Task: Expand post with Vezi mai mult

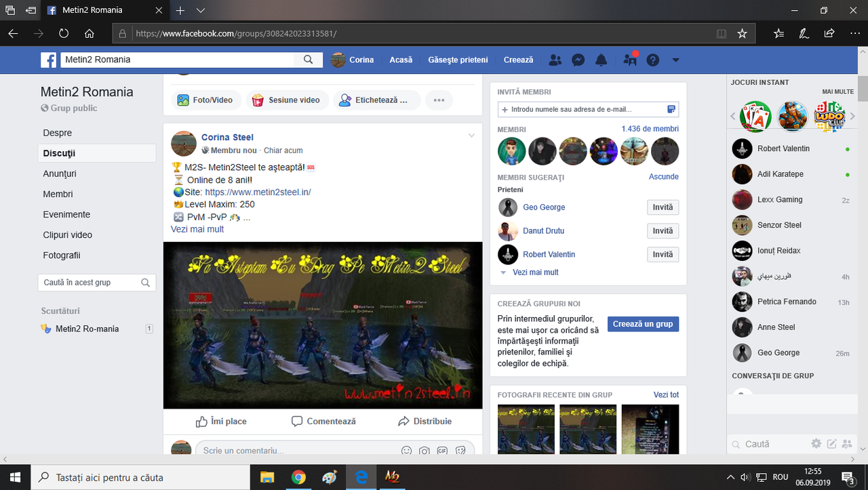Action: (197, 229)
